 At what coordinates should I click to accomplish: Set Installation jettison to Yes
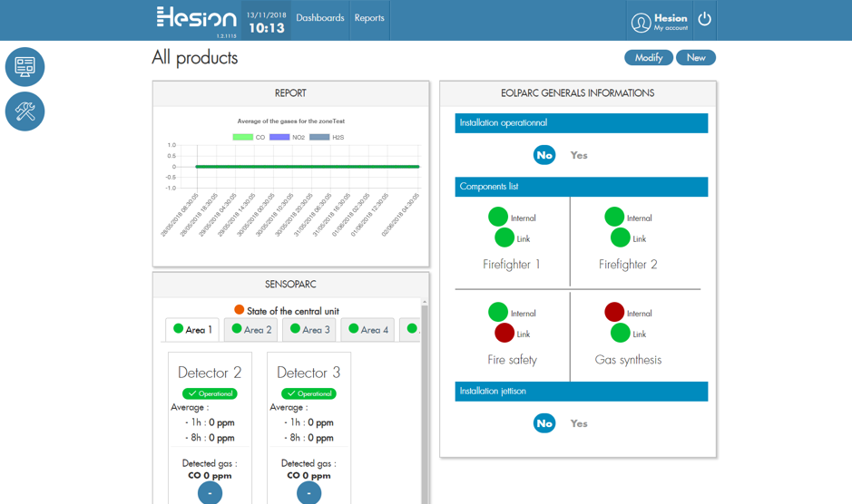tap(579, 423)
